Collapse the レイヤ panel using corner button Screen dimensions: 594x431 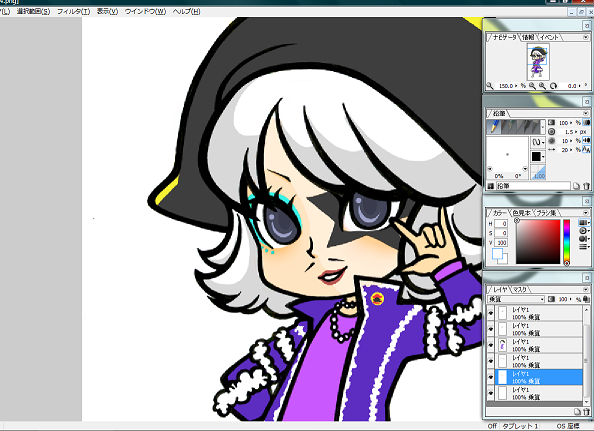click(586, 278)
